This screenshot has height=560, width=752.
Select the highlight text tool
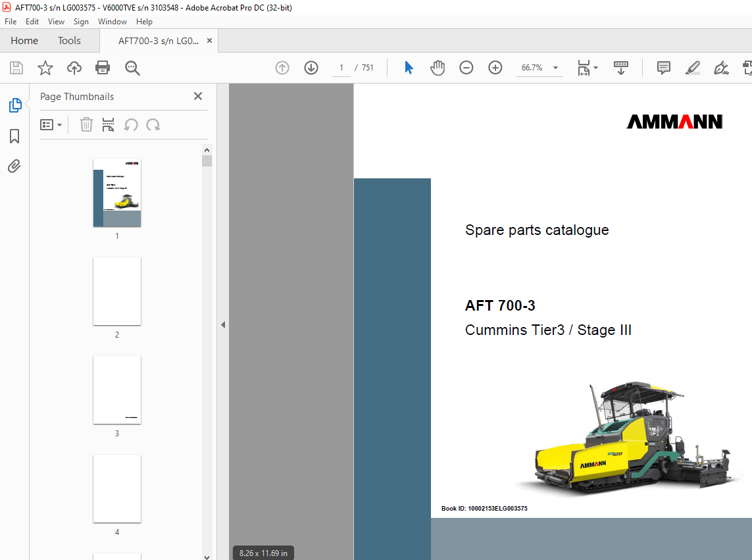[692, 68]
